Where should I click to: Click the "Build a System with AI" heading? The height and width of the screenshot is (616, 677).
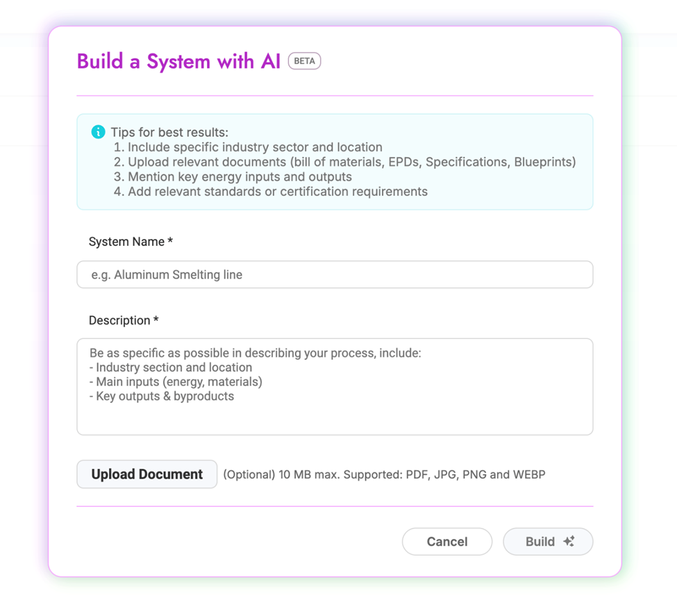pyautogui.click(x=178, y=61)
